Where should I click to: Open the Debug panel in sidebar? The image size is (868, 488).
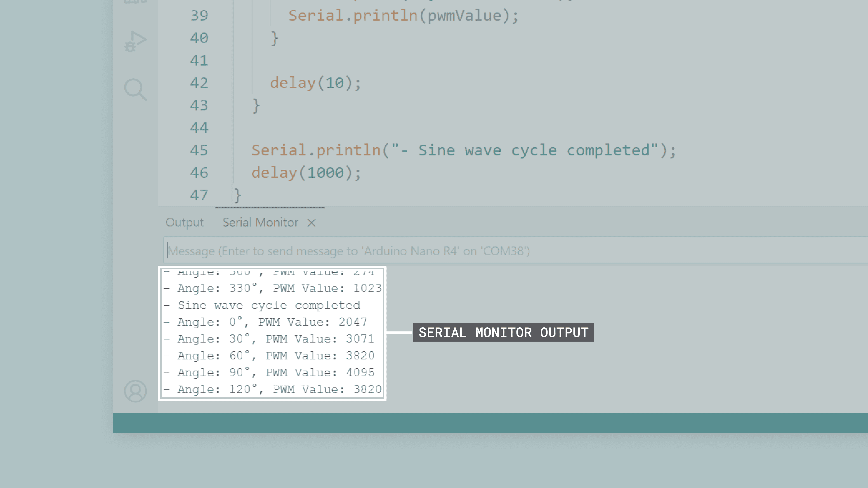click(135, 41)
